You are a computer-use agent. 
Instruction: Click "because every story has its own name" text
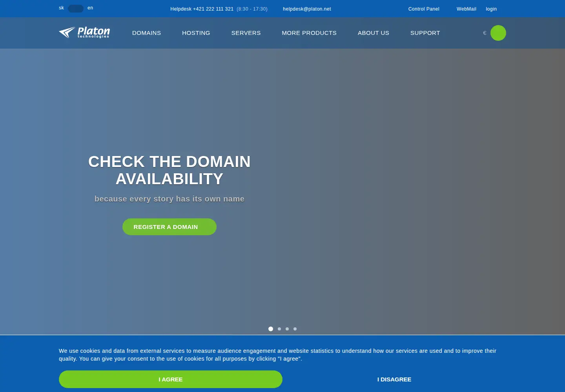point(169,199)
